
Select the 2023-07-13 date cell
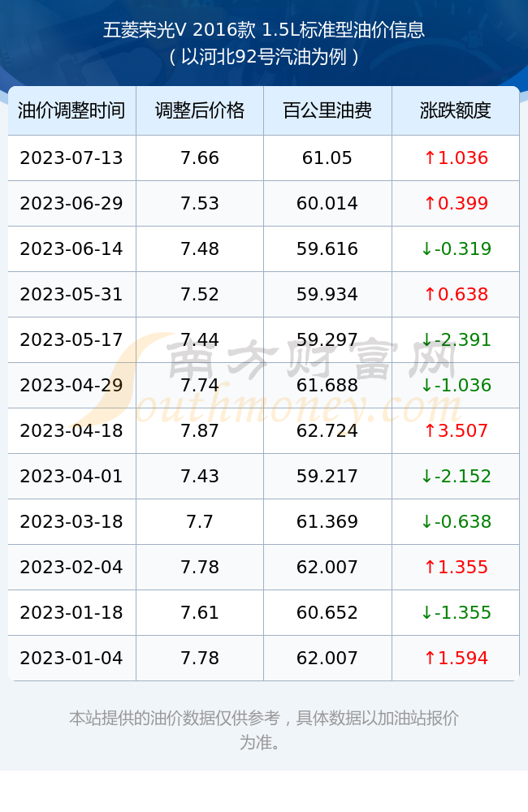[71, 158]
